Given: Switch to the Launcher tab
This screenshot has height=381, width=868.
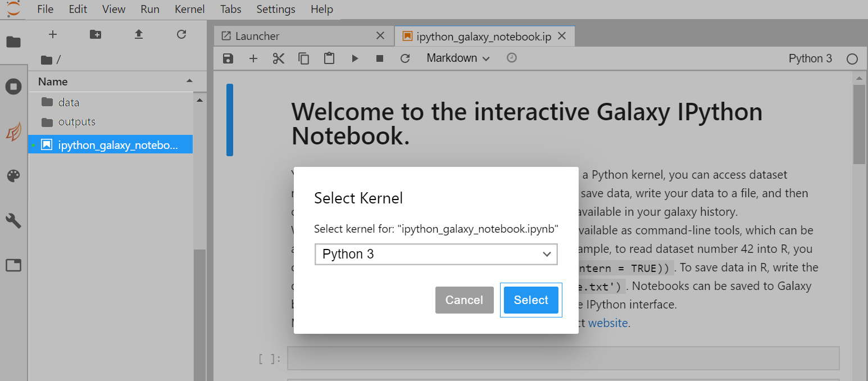Looking at the screenshot, I should pos(304,36).
